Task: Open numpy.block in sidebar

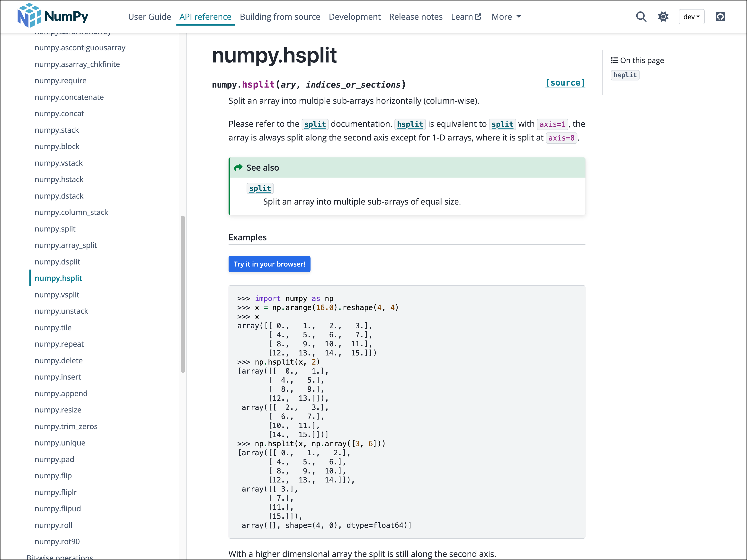Action: pos(57,147)
